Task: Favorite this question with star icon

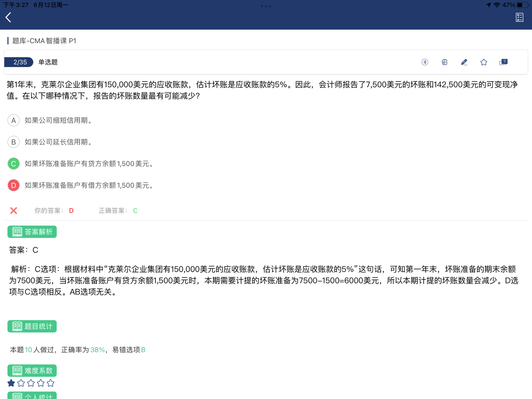Action: [484, 62]
